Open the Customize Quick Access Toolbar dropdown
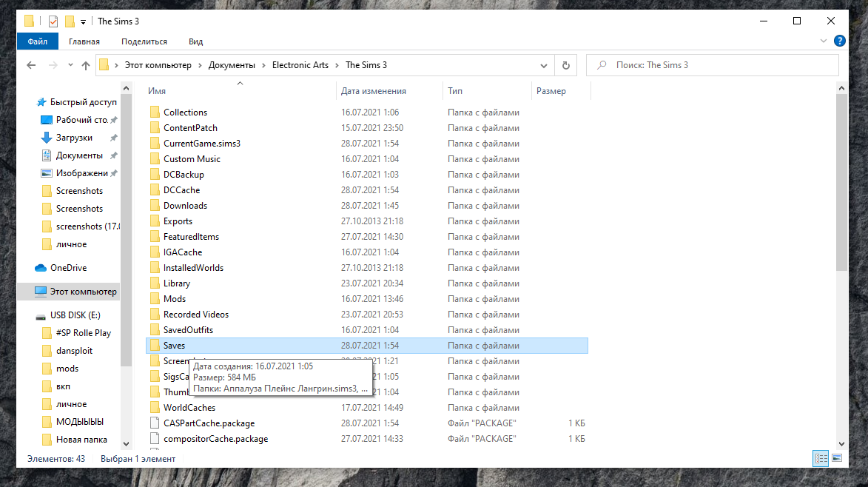868x487 pixels. [x=83, y=22]
